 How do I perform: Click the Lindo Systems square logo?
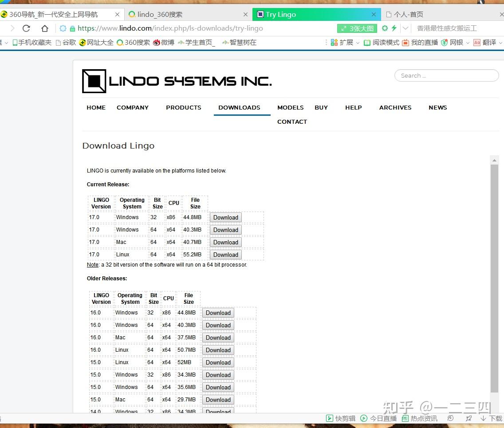[x=94, y=81]
